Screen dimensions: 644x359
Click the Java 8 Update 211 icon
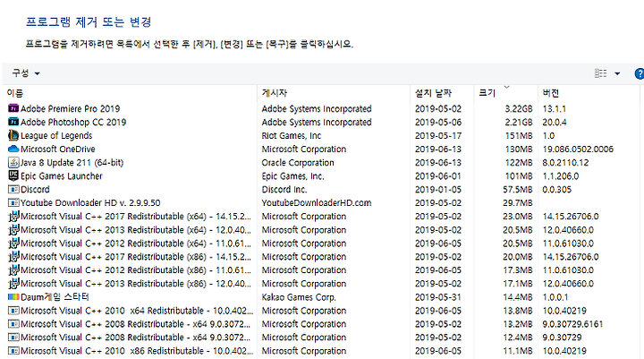(x=13, y=162)
